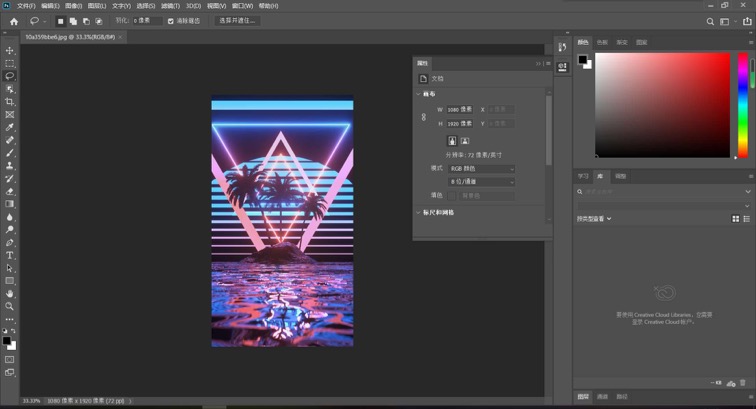Collapse Properties panel with double-arrow icon

pos(538,64)
